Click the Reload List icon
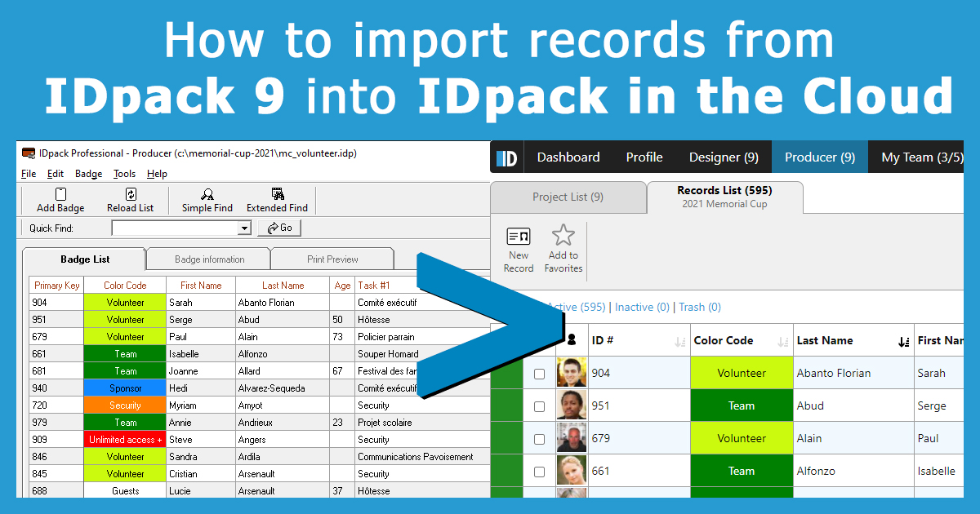The width and height of the screenshot is (980, 514). coord(131,199)
